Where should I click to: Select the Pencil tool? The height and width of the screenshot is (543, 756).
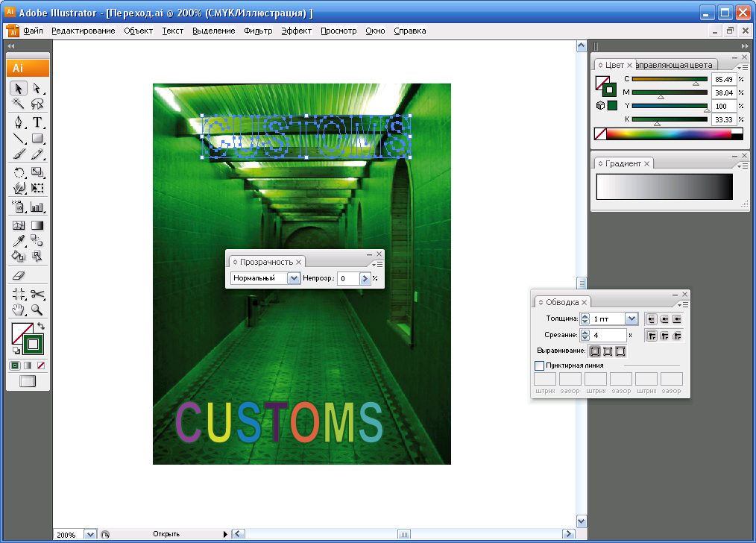pos(37,154)
